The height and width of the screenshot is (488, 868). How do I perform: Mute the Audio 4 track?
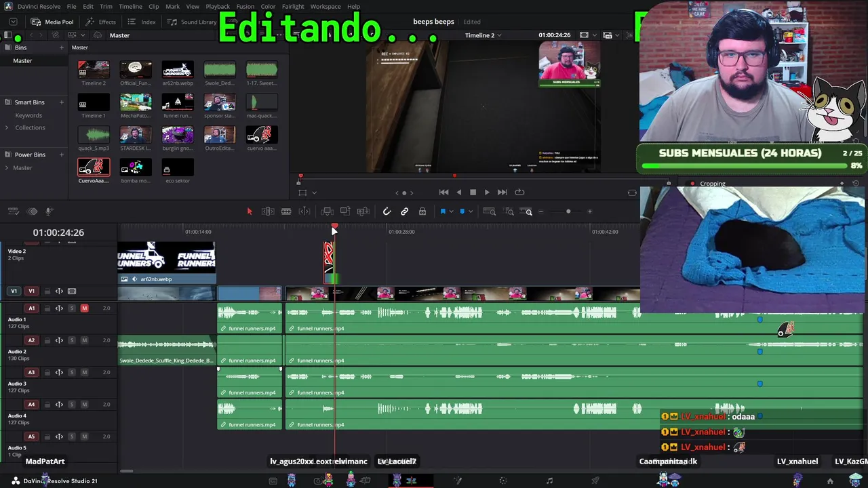point(84,405)
